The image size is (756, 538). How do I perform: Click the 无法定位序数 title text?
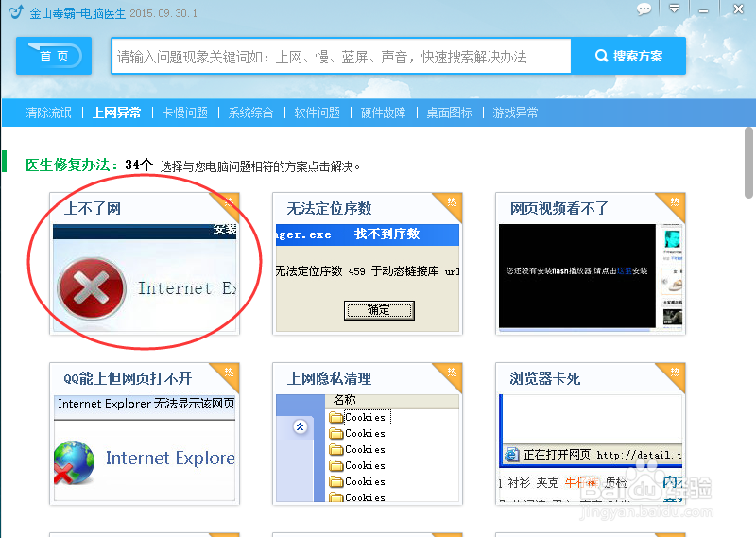[x=329, y=208]
